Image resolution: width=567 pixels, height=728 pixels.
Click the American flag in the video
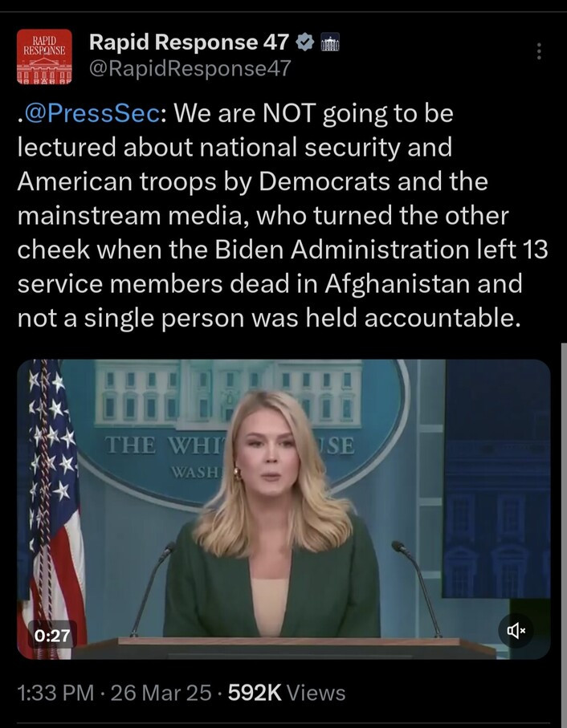tap(53, 498)
